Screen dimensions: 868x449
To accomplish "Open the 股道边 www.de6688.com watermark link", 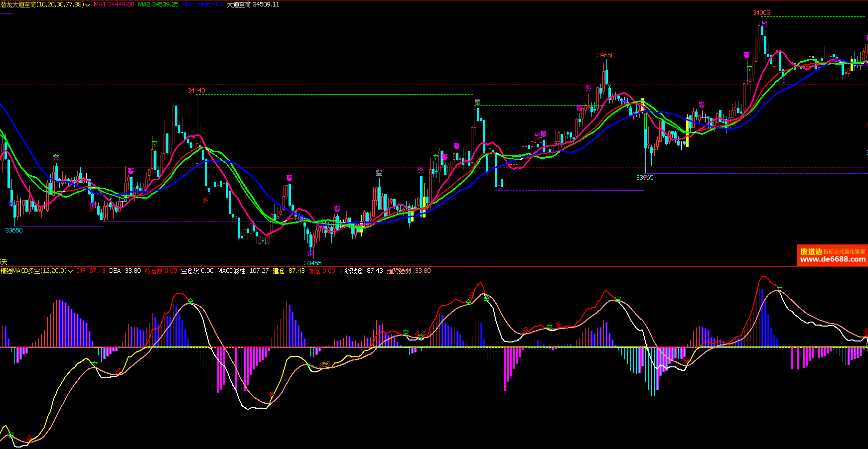I will tap(832, 255).
